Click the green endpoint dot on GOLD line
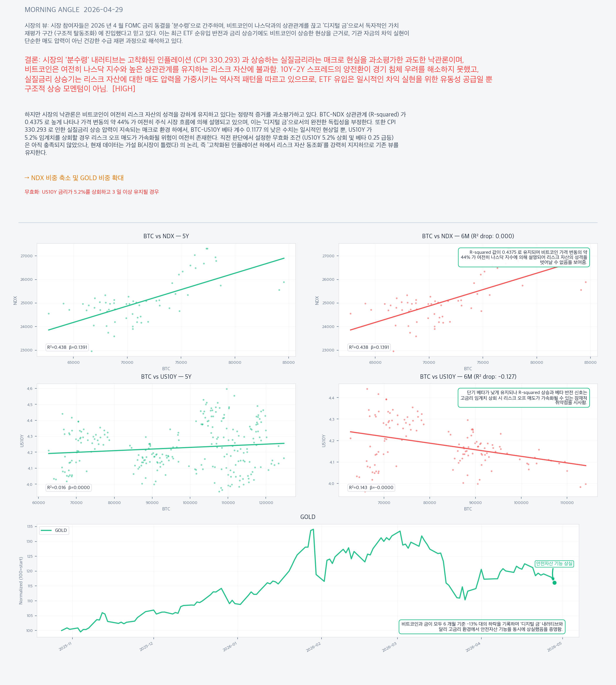 point(554,583)
